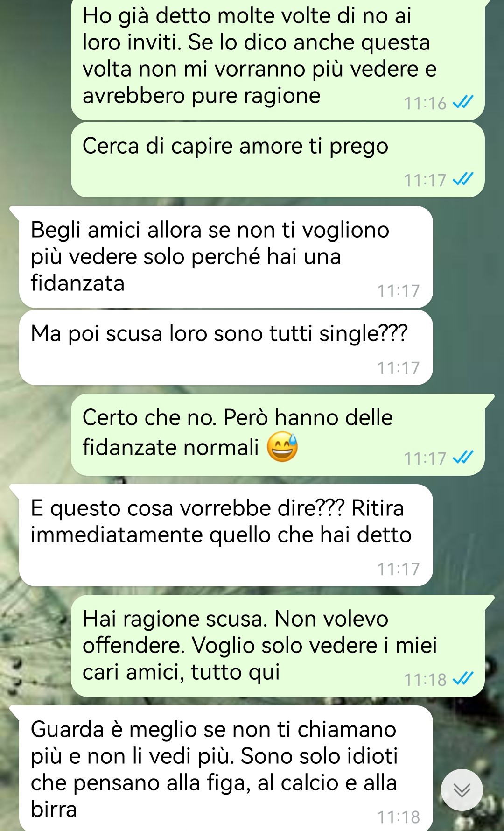The image size is (504, 831).
Task: Select 'Guarda è meglio se non ti chiamano' message
Action: click(226, 768)
